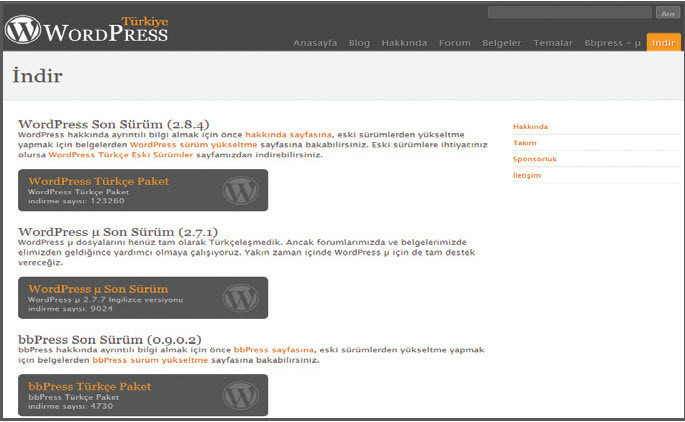Download the WordPress Türkçe Paket
The width and height of the screenshot is (685, 422).
pos(143,190)
